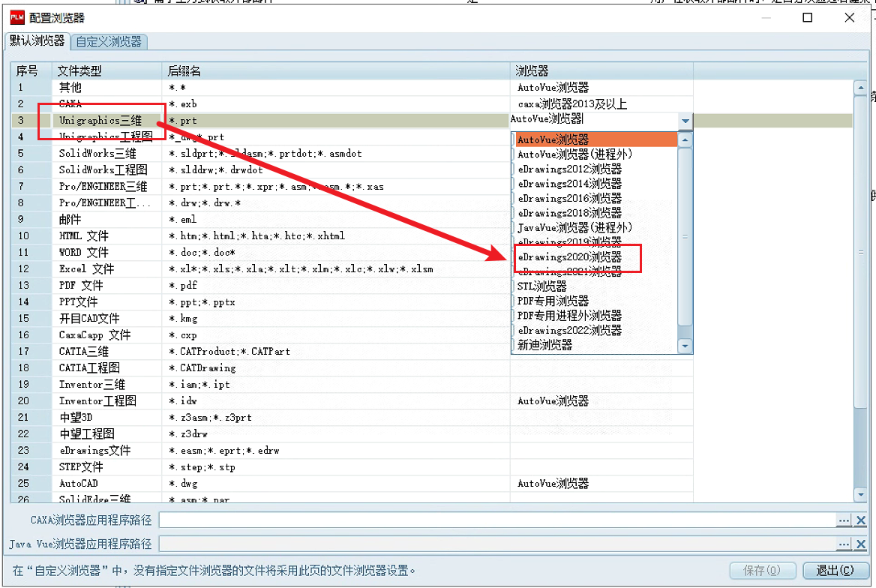Open the 默认浏览器 tab
876x588 pixels.
37,40
